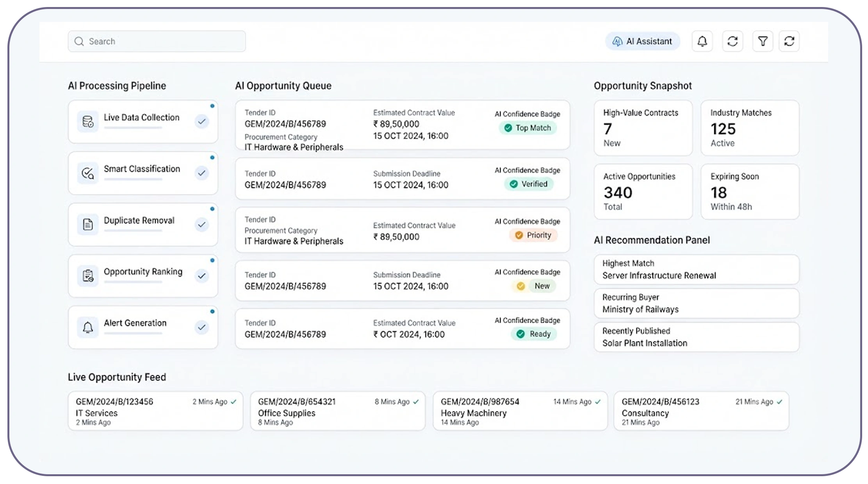Click the Live Data Collection database icon

(88, 122)
